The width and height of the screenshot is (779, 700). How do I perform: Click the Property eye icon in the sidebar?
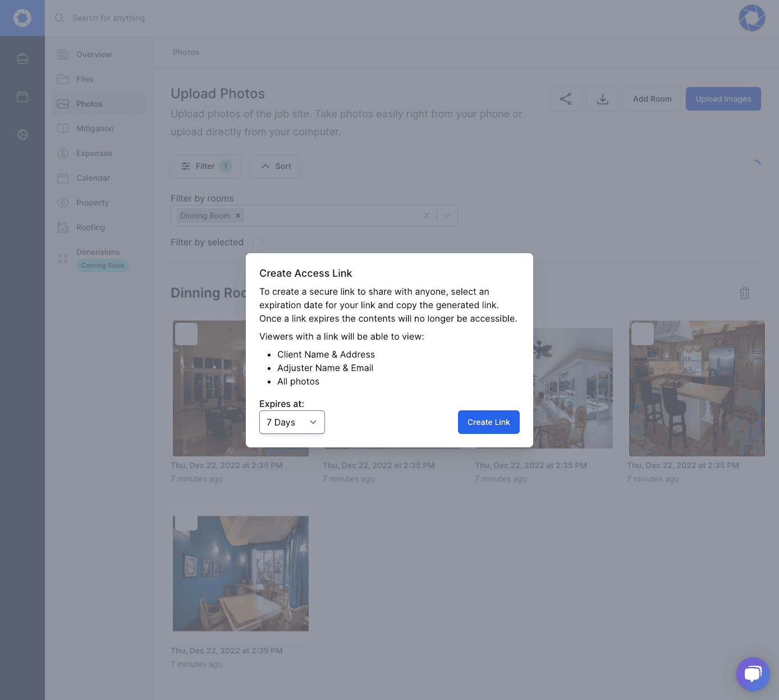(63, 203)
